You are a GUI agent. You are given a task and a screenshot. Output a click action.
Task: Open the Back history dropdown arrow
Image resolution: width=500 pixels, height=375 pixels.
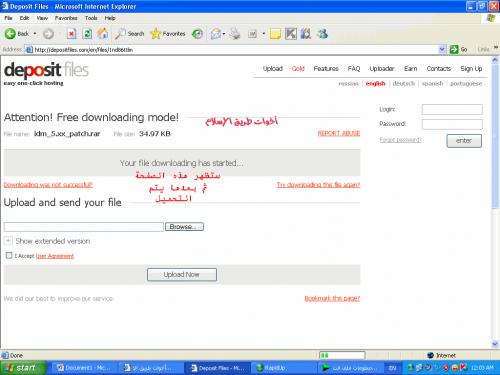[x=35, y=34]
